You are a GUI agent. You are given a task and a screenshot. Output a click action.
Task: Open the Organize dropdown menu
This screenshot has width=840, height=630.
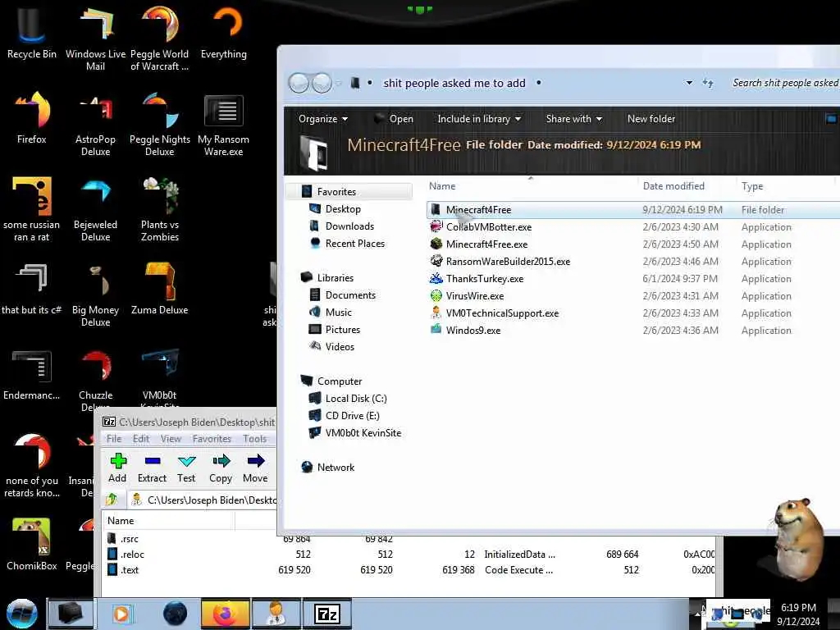[x=323, y=119]
